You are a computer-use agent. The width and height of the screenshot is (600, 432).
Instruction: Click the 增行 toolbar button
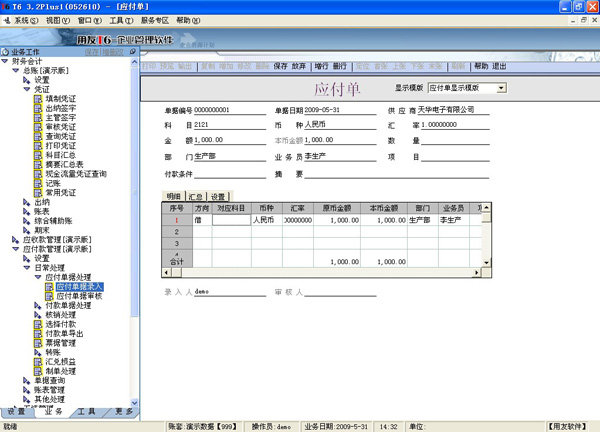[321, 67]
